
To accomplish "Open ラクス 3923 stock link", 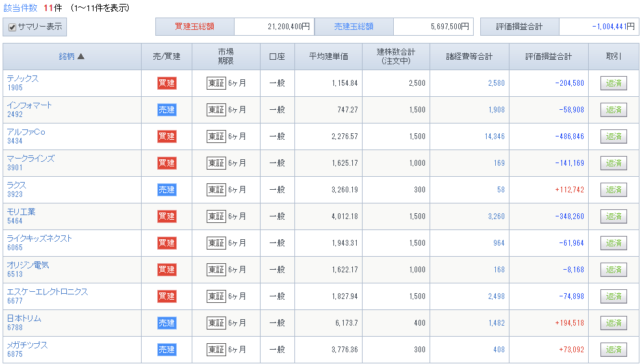I will tap(16, 189).
